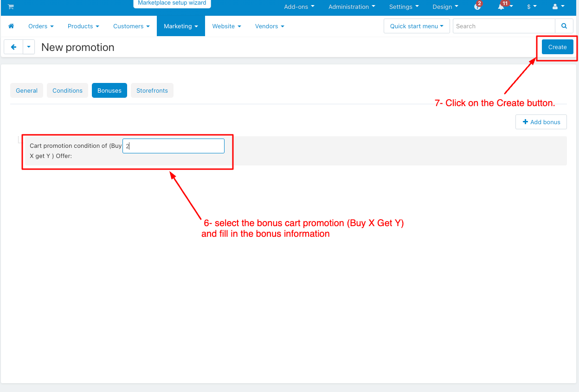This screenshot has height=392, width=579.
Task: Go to the Home dashboard icon
Action: pyautogui.click(x=12, y=26)
